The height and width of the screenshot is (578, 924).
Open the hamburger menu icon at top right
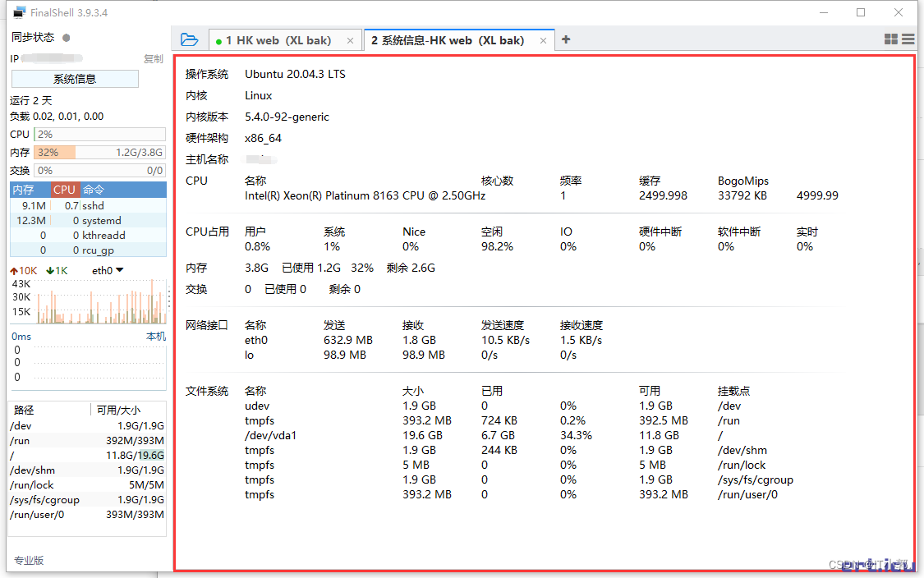pos(908,39)
